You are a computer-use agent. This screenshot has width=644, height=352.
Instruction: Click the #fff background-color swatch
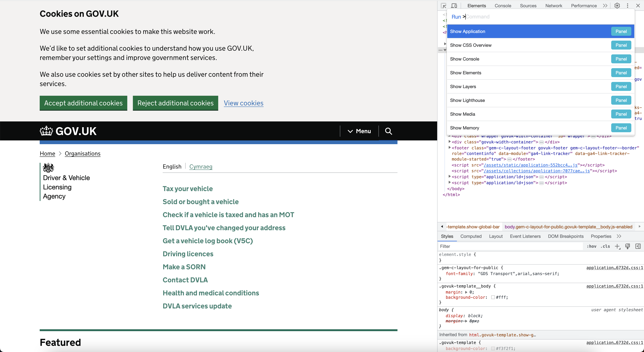click(493, 297)
